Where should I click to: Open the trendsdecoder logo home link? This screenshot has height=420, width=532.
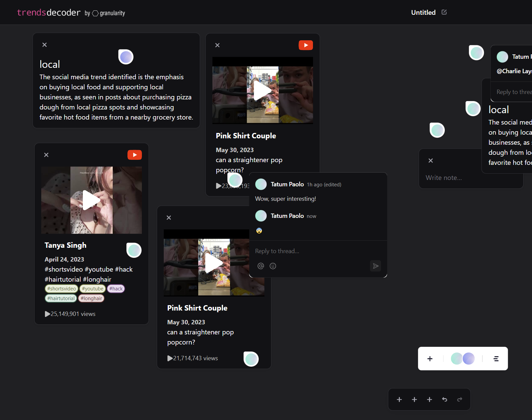49,12
